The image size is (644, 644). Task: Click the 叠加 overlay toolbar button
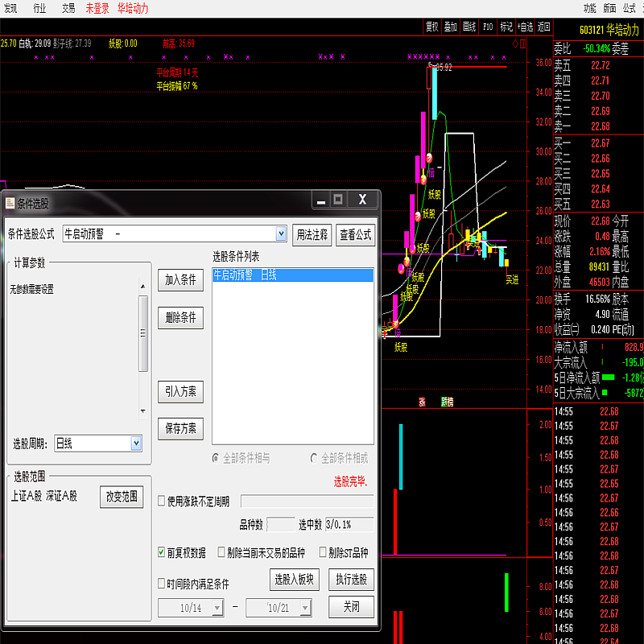(451, 27)
